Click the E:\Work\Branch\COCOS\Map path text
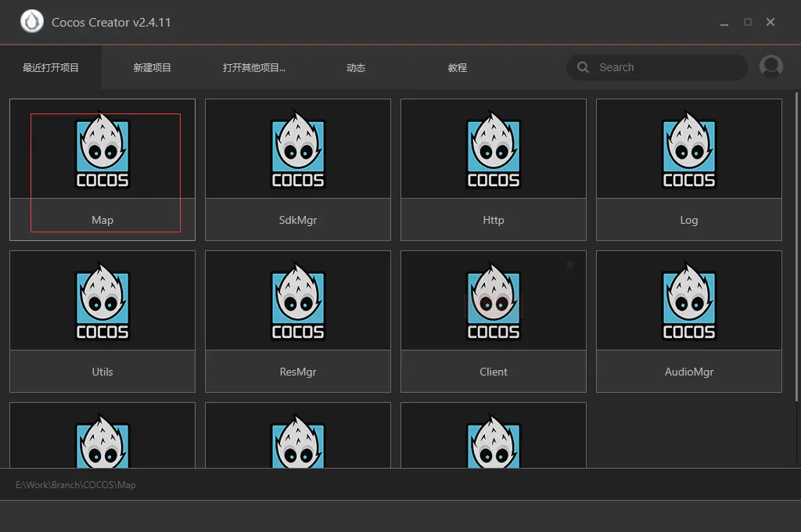This screenshot has height=532, width=801. coord(76,484)
